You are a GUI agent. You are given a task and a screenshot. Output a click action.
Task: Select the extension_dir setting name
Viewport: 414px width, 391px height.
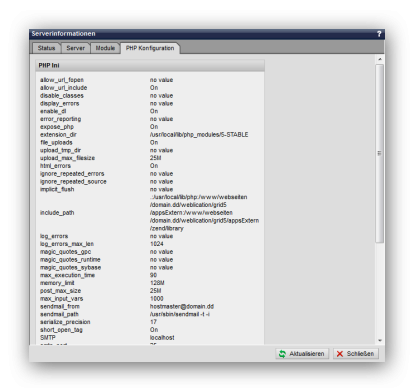point(58,135)
